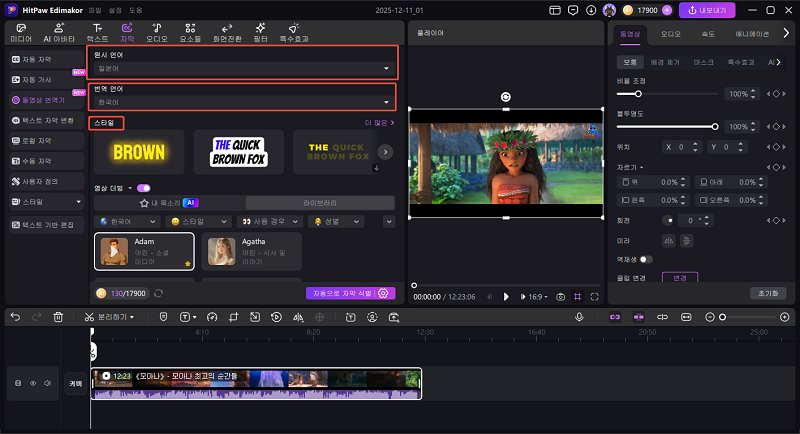Open the 요소들 elements tool

point(190,33)
